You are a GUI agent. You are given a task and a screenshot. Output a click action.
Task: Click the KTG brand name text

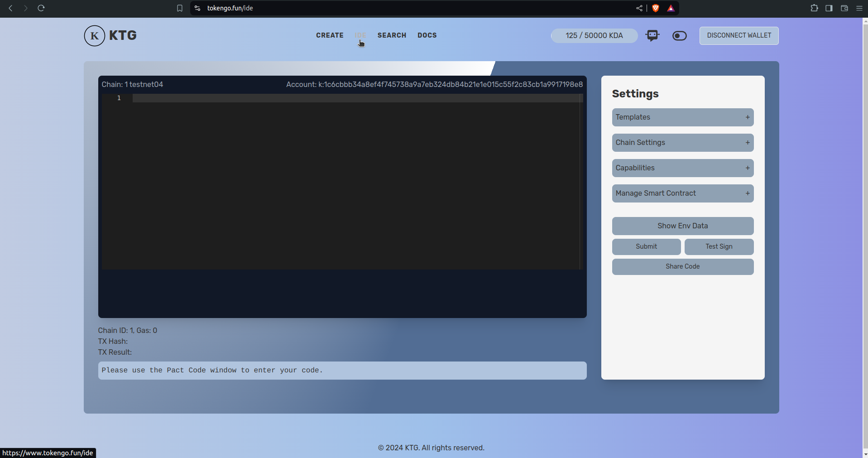click(x=123, y=36)
